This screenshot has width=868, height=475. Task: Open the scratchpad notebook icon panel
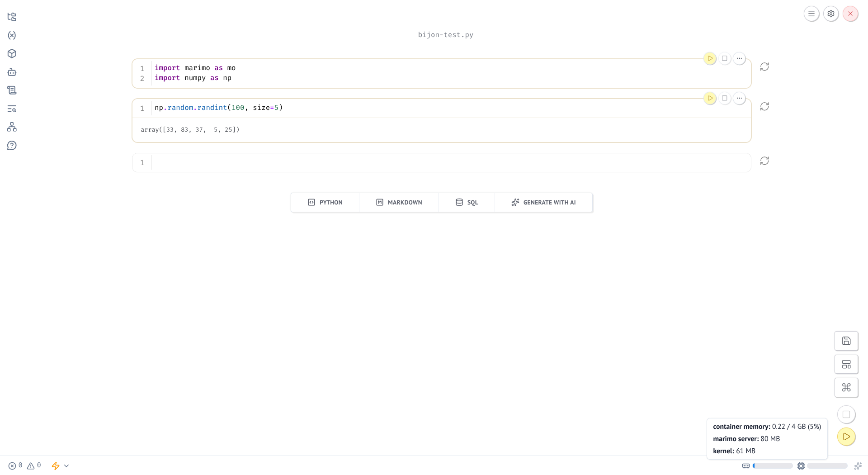[x=12, y=90]
